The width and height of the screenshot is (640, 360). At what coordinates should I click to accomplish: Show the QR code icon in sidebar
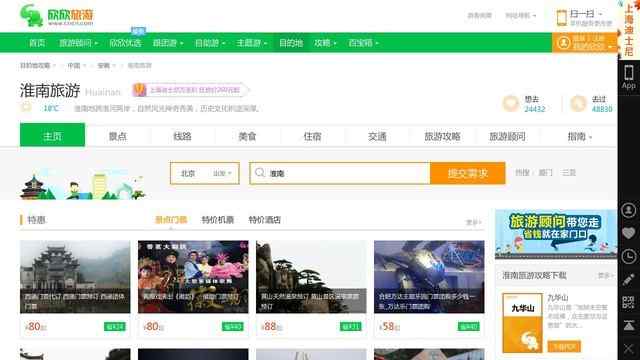629,302
